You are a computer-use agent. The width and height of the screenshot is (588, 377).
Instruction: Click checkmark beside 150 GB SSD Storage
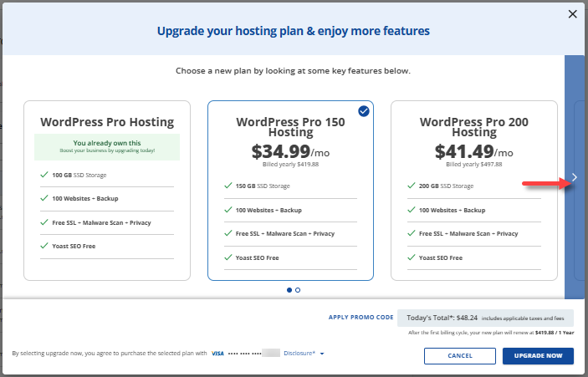coord(228,186)
